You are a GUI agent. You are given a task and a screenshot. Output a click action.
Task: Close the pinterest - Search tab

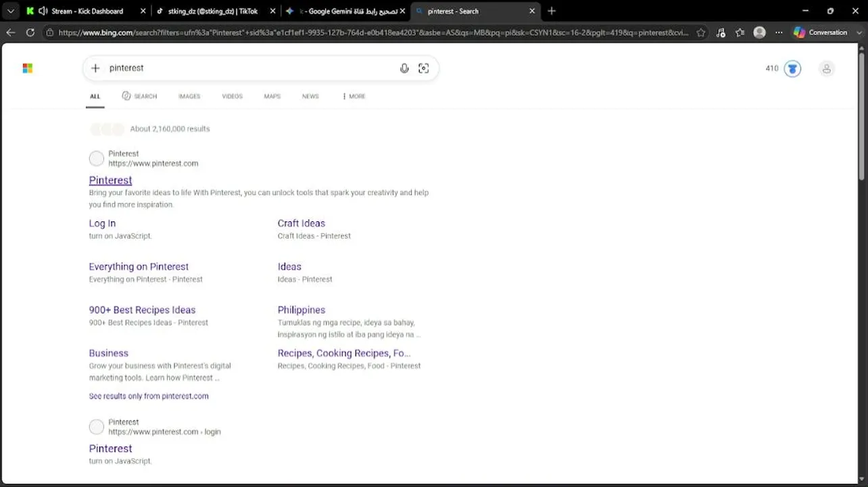pos(532,11)
